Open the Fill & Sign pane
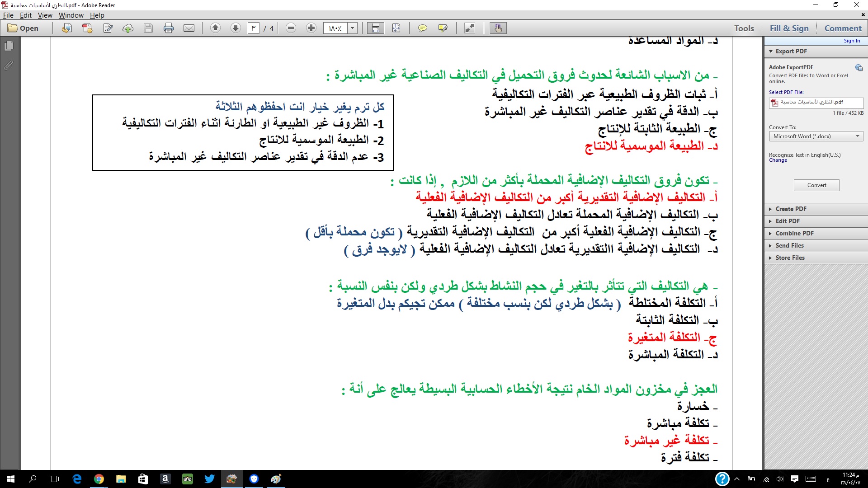868x488 pixels. pos(789,28)
